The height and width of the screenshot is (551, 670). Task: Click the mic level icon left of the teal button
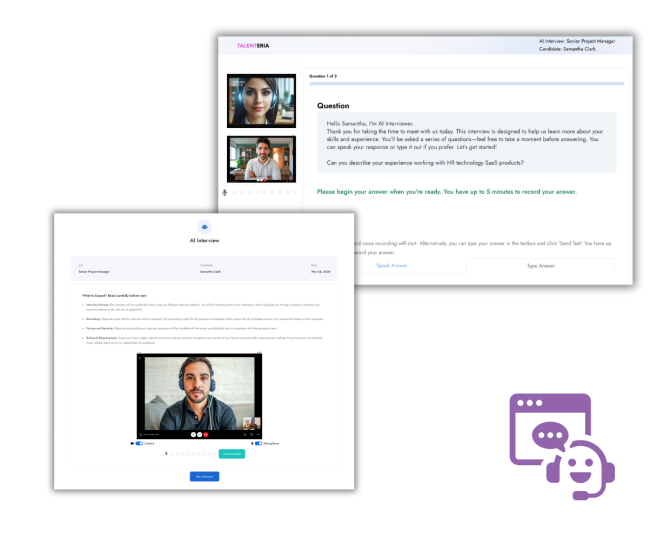pyautogui.click(x=166, y=454)
